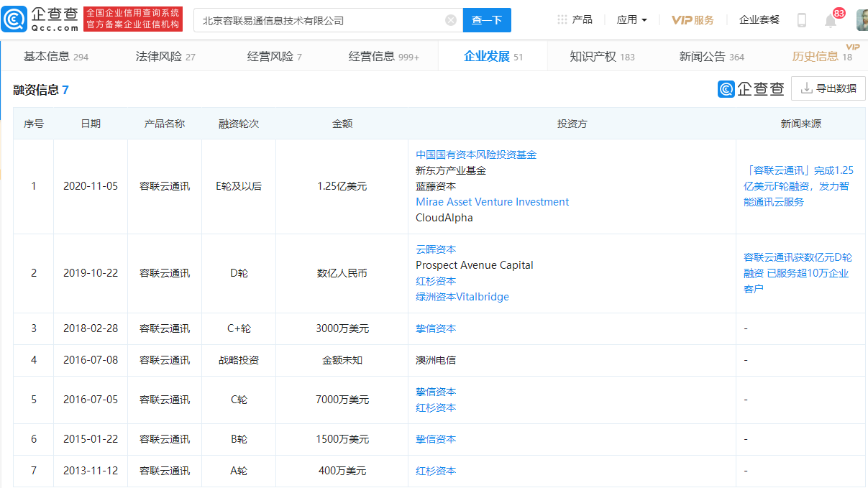This screenshot has height=488, width=868.
Task: Select amount cell 数亿人民币
Action: coord(342,273)
